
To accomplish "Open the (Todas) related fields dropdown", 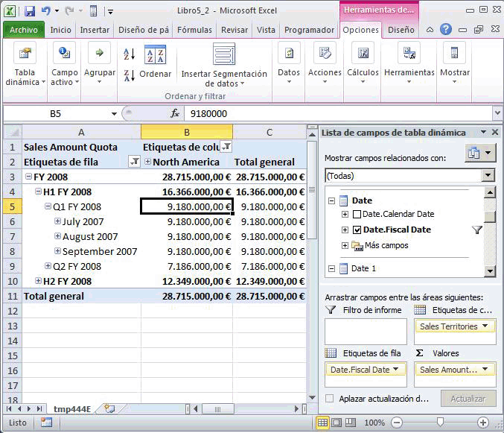I will (488, 176).
